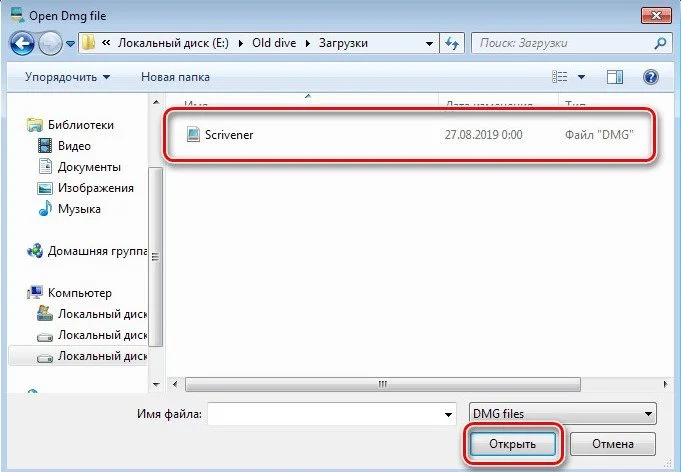681x472 pixels.
Task: Select second 'Локальный диск' drive entry
Action: (92, 335)
